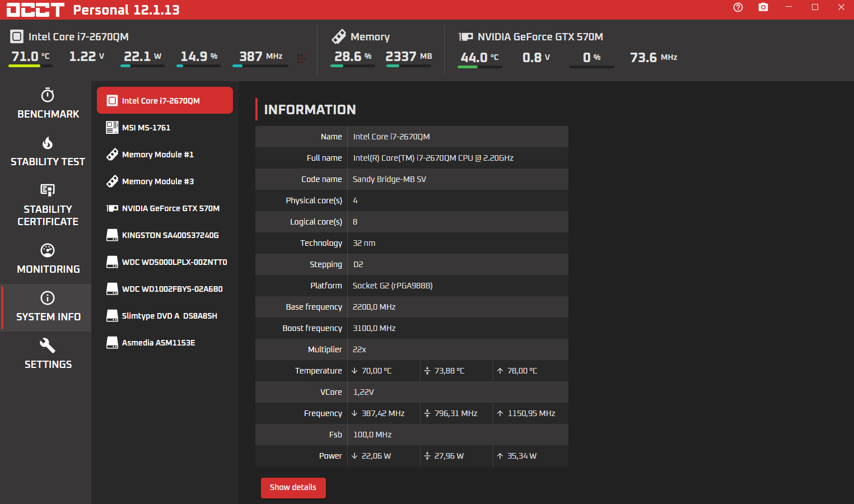Click the drive icon beside Slimtype DVD
Screen dimensions: 854x504
[x=112, y=316]
